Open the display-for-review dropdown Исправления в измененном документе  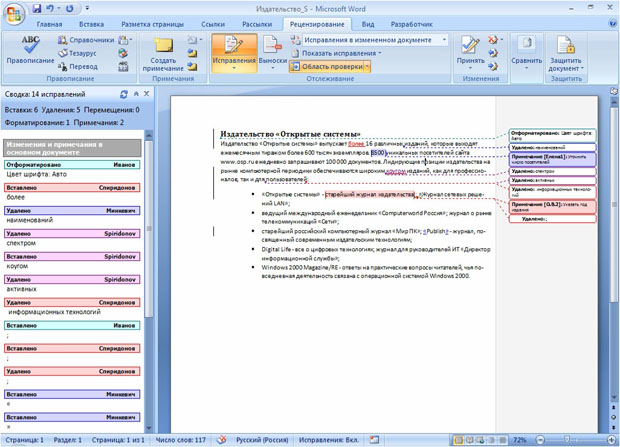pos(376,40)
